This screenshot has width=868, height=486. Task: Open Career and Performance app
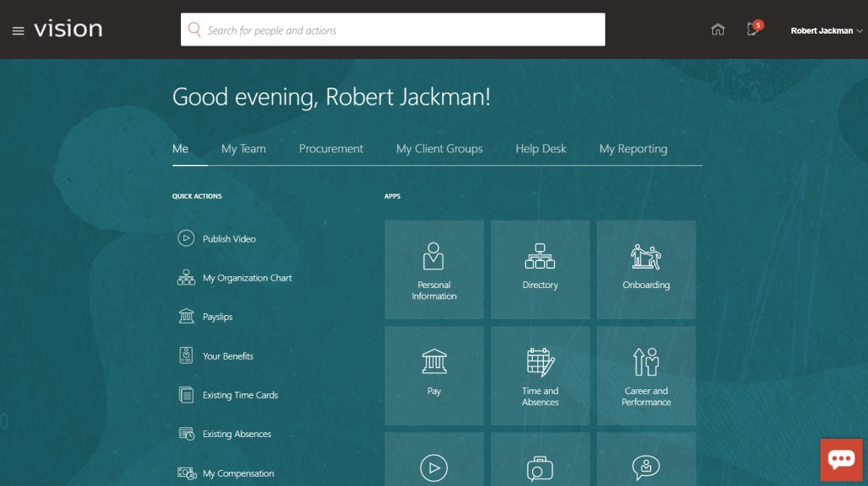coord(646,376)
